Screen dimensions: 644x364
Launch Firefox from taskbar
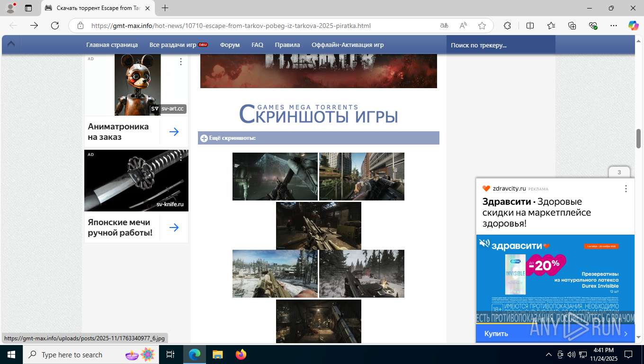coord(241,355)
